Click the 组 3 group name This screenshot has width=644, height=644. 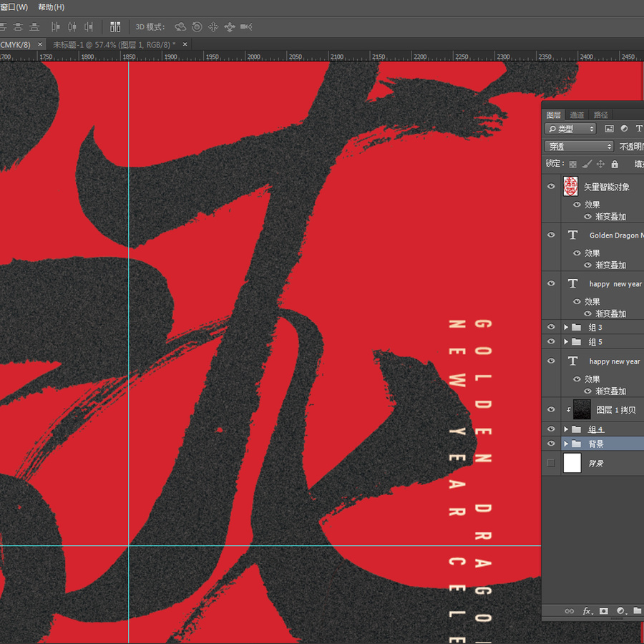click(595, 327)
